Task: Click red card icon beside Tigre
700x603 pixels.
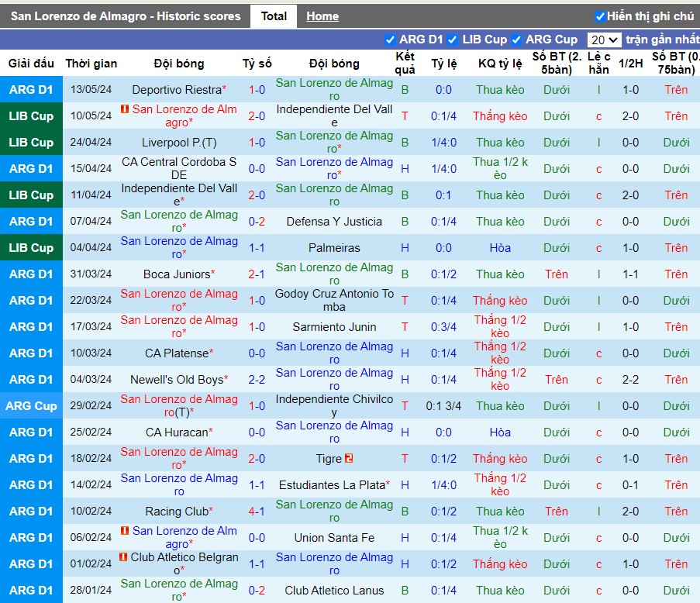Action: [x=349, y=458]
